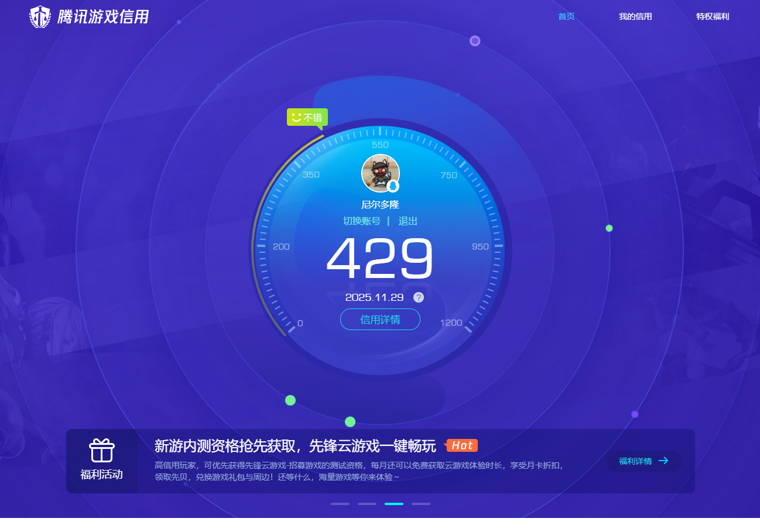The width and height of the screenshot is (760, 532).
Task: Select the 首页 menu item
Action: pyautogui.click(x=566, y=16)
